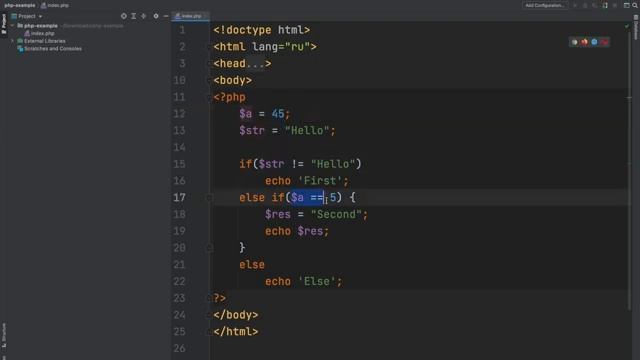This screenshot has width=640, height=360.
Task: Select opened file locate target icon
Action: (x=124, y=16)
